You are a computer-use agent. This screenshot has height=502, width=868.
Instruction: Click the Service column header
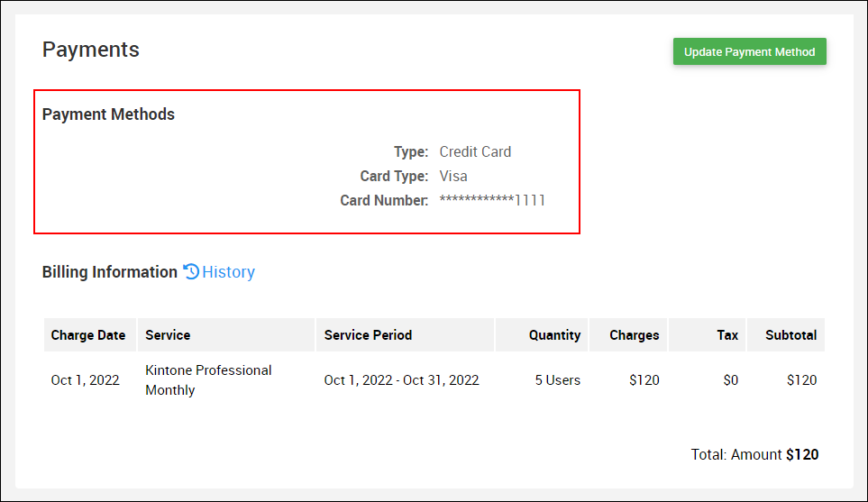coord(168,335)
